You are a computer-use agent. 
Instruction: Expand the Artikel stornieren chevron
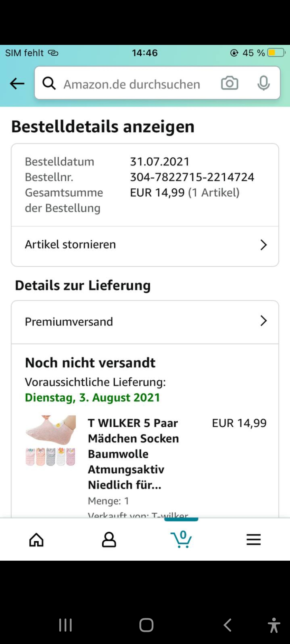[x=263, y=245]
